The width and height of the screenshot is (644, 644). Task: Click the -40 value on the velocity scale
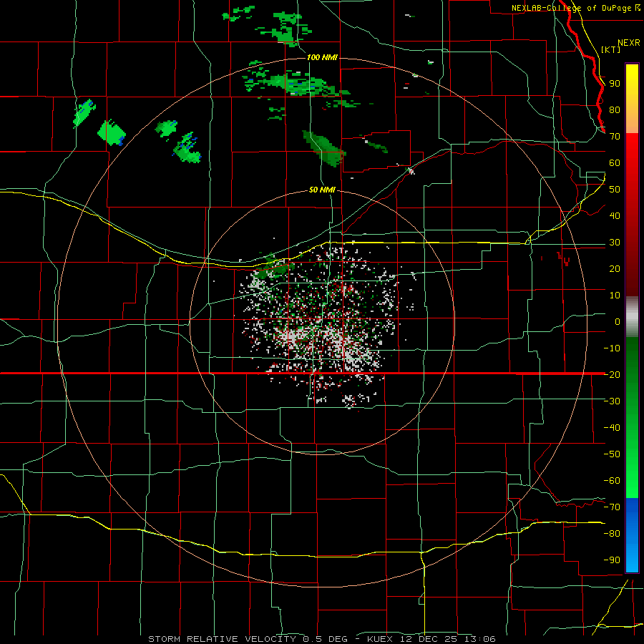pos(612,428)
